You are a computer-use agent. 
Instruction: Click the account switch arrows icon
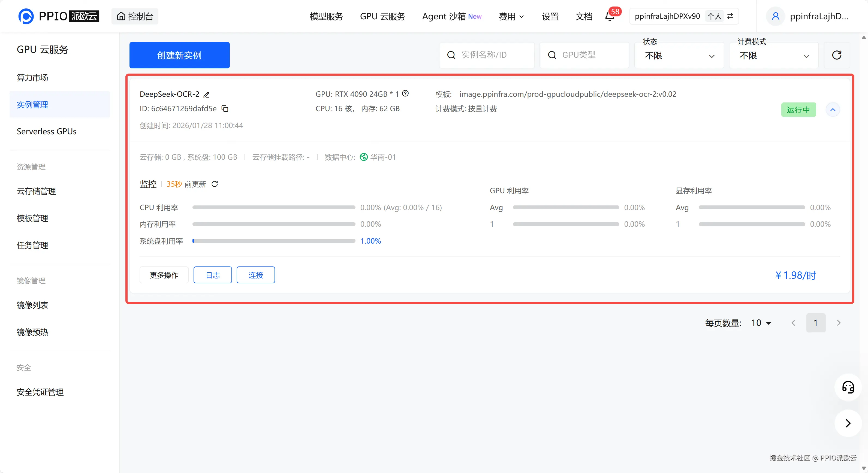730,16
